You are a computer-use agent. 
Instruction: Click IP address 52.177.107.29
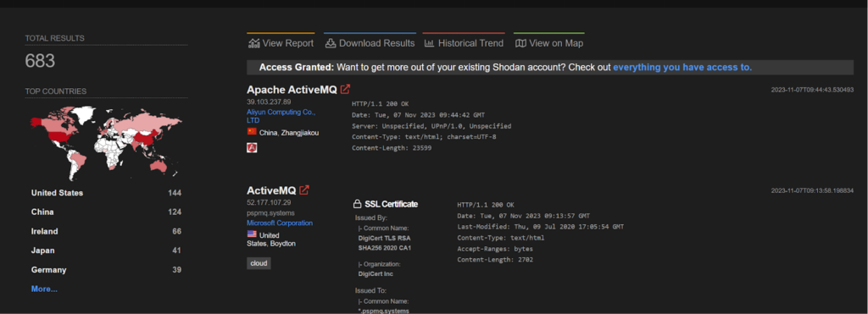269,203
